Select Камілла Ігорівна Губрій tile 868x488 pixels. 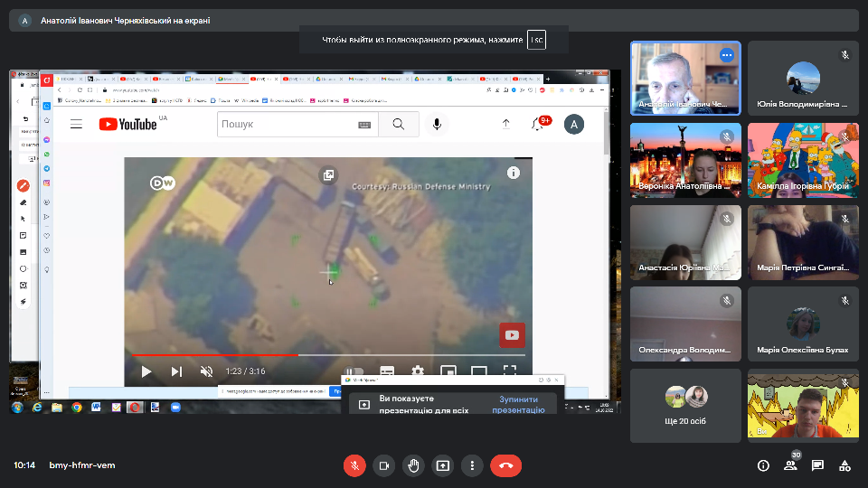click(x=803, y=160)
